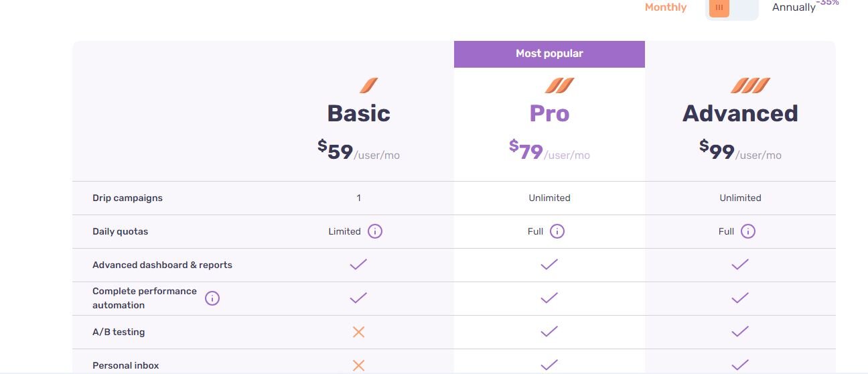Viewport: 868px width, 374px height.
Task: Select the Pro plan heading
Action: [549, 113]
